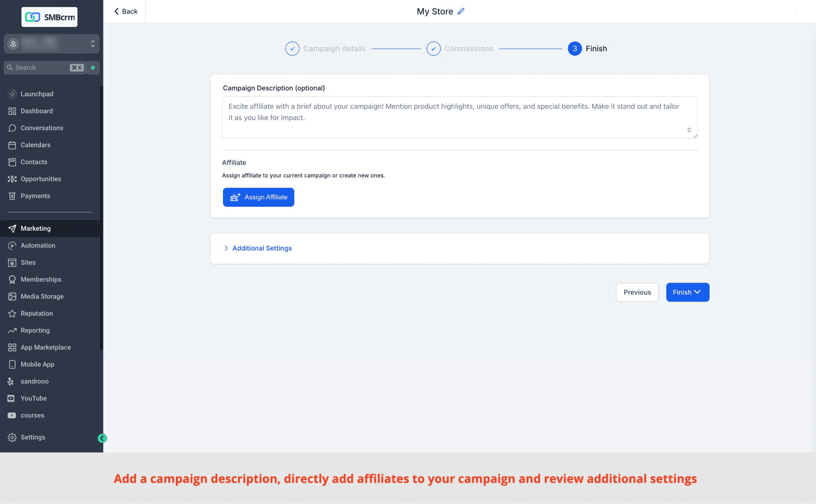Click the Conversations chat bubble icon
Image resolution: width=816 pixels, height=504 pixels.
12,128
